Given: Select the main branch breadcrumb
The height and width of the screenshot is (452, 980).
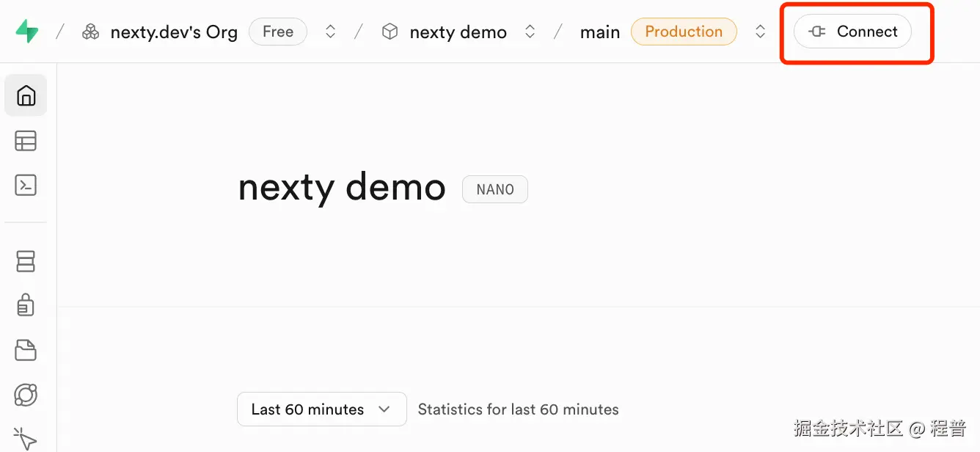Looking at the screenshot, I should tap(599, 32).
